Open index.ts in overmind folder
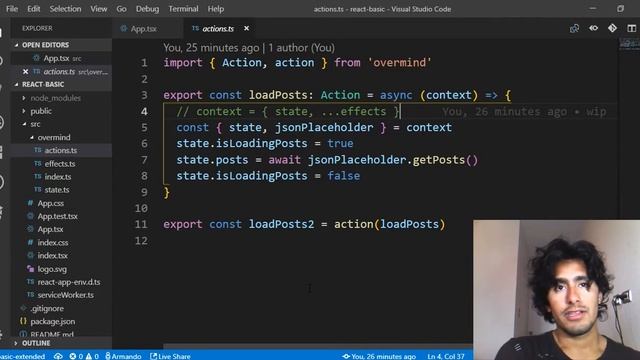This screenshot has width=640, height=360. click(58, 177)
